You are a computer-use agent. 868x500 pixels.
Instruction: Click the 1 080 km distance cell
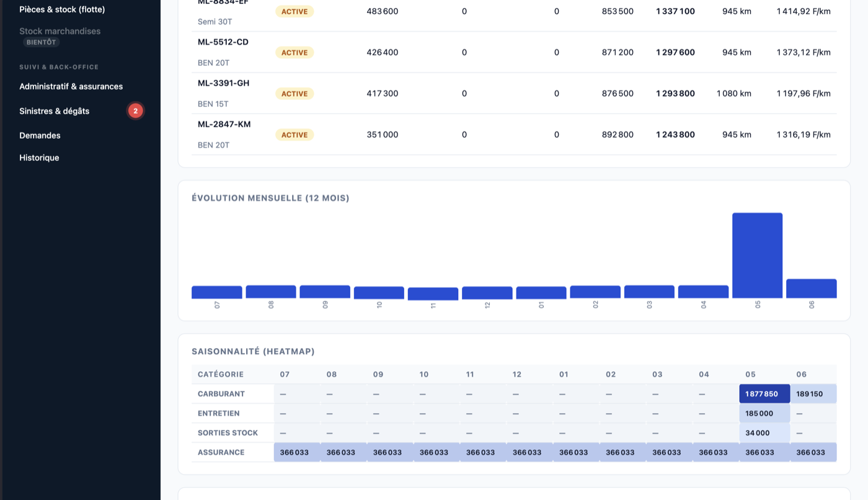[x=734, y=94]
